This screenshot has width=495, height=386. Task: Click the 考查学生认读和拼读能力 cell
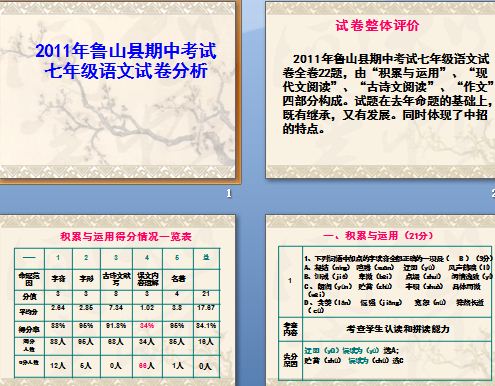(397, 329)
